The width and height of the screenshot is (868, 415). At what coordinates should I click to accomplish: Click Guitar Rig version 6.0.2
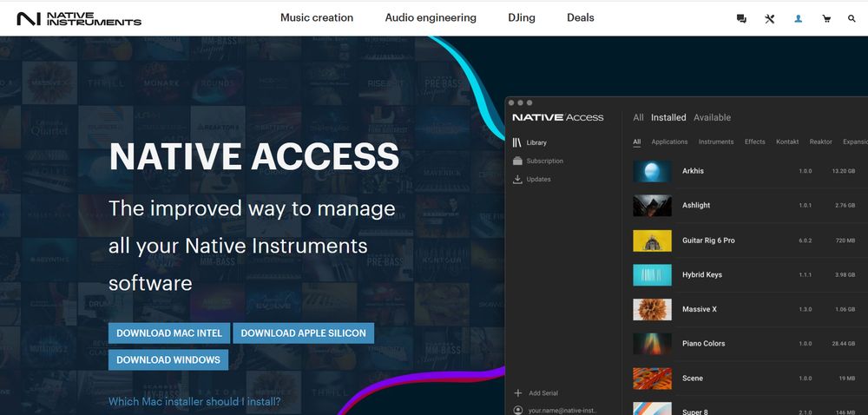pos(805,240)
